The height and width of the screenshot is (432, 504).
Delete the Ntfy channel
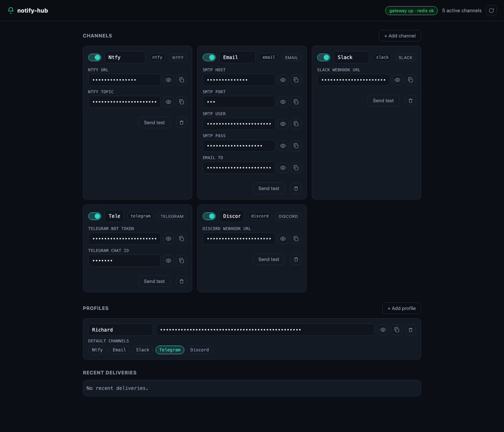pyautogui.click(x=181, y=122)
